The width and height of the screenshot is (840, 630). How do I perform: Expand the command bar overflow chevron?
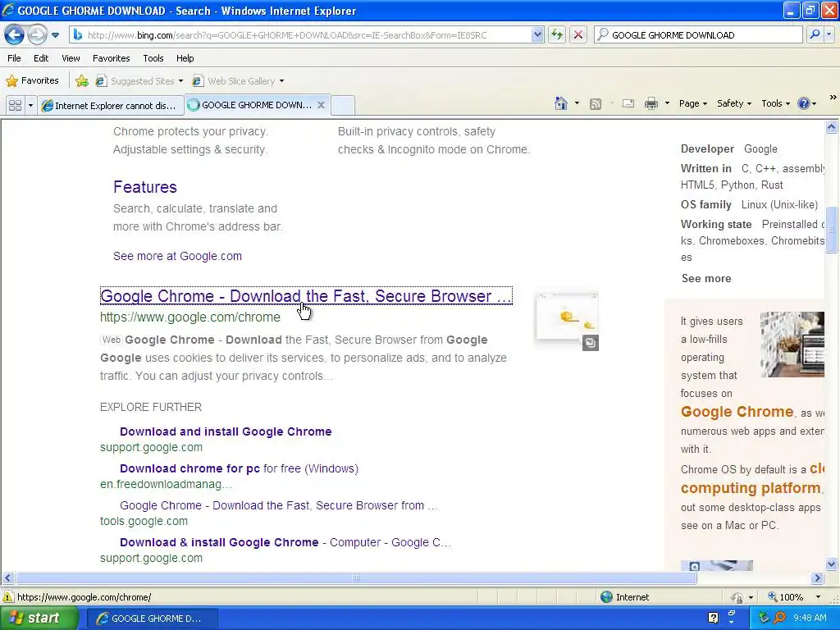coord(833,98)
